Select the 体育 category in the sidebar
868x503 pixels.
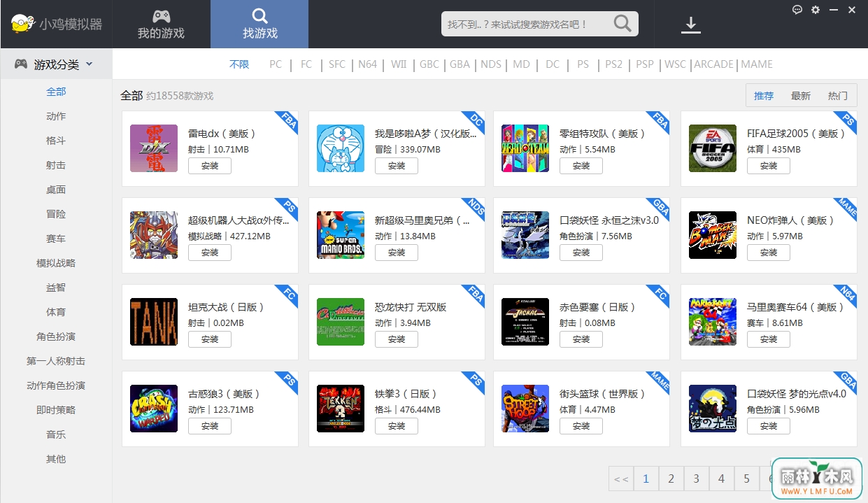click(x=56, y=312)
